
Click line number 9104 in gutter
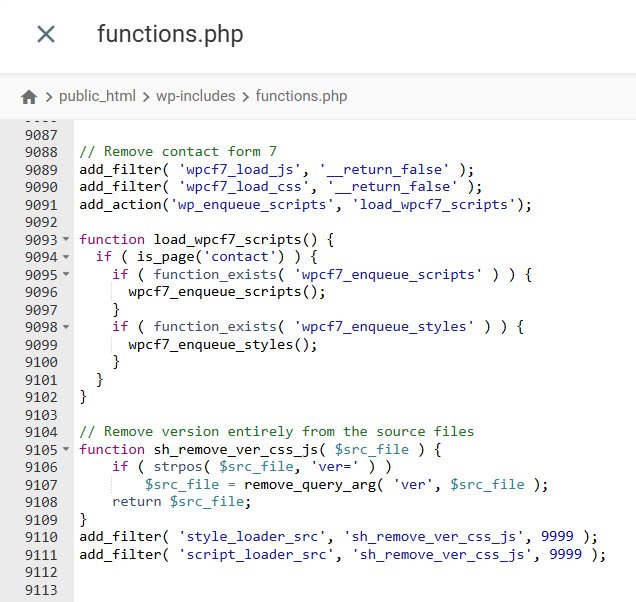(x=41, y=432)
